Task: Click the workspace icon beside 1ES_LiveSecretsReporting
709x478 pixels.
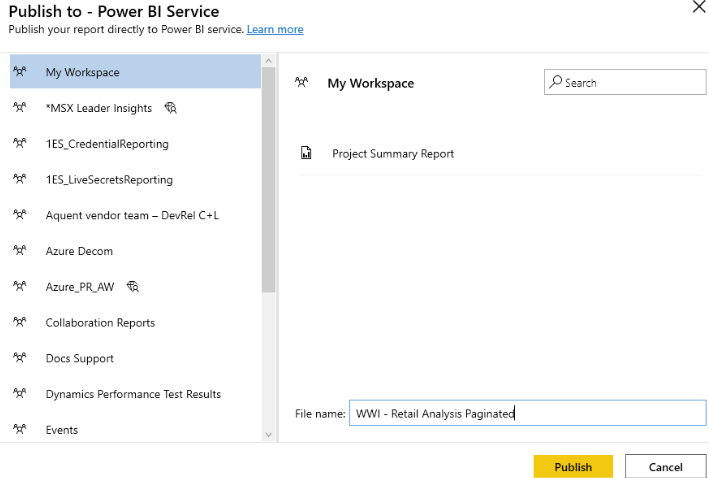Action: [19, 179]
